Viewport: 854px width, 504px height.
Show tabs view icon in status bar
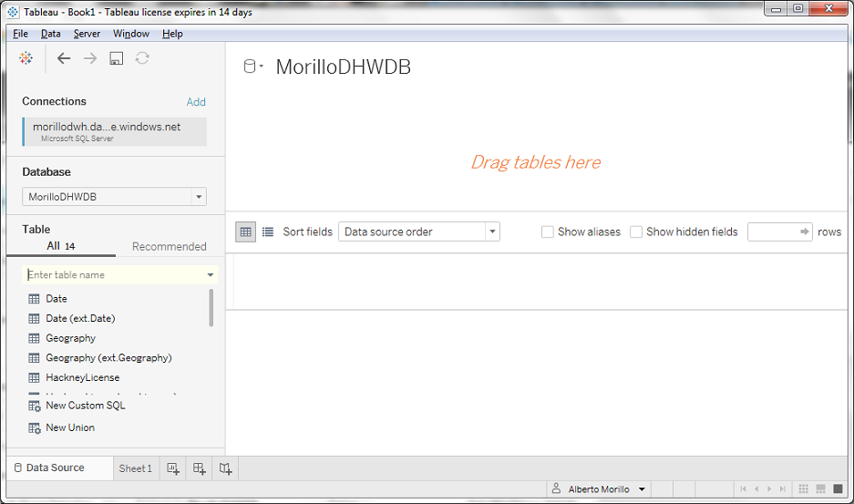tap(839, 489)
